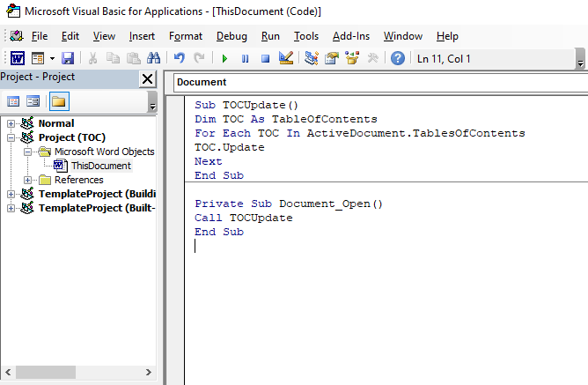The height and width of the screenshot is (385, 588).
Task: Click the 'Dim TOC As TableOfContents' line
Action: pos(286,119)
